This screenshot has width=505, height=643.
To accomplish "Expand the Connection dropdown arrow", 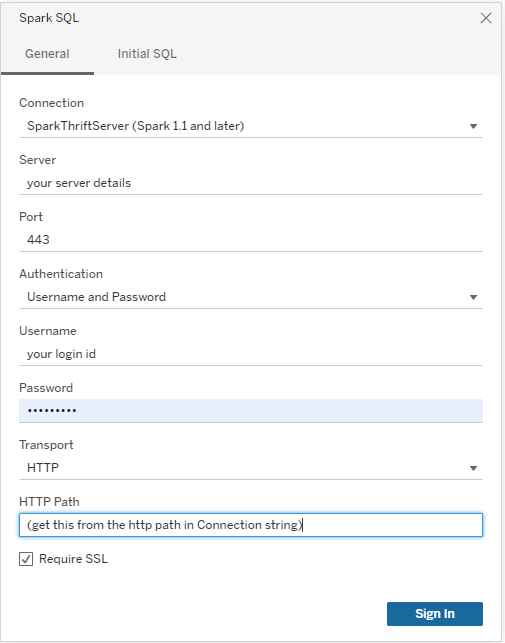I will [x=473, y=126].
